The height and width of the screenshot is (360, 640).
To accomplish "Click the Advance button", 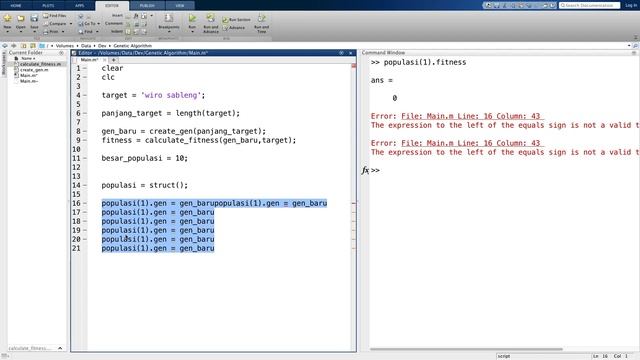I will point(234,28).
